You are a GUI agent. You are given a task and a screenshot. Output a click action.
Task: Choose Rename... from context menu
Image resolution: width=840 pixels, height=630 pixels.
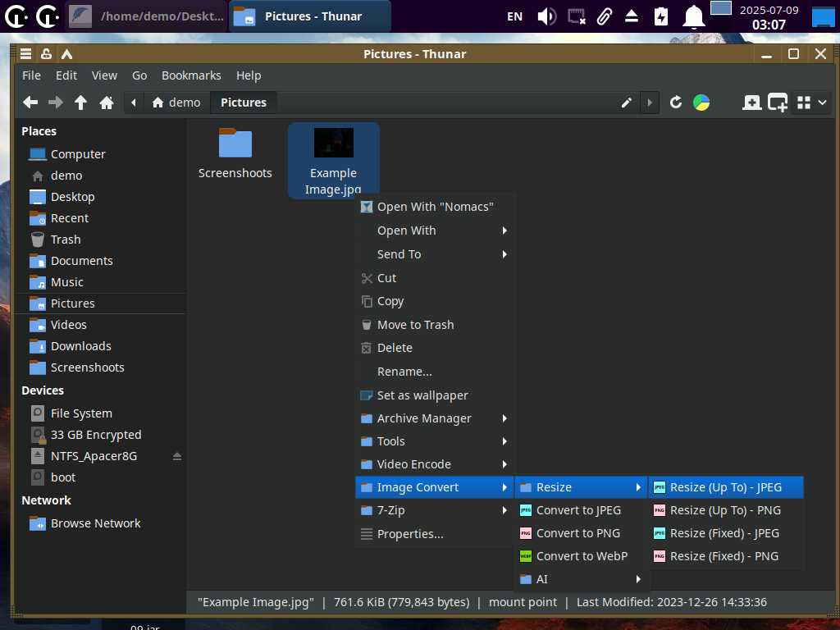tap(435, 372)
